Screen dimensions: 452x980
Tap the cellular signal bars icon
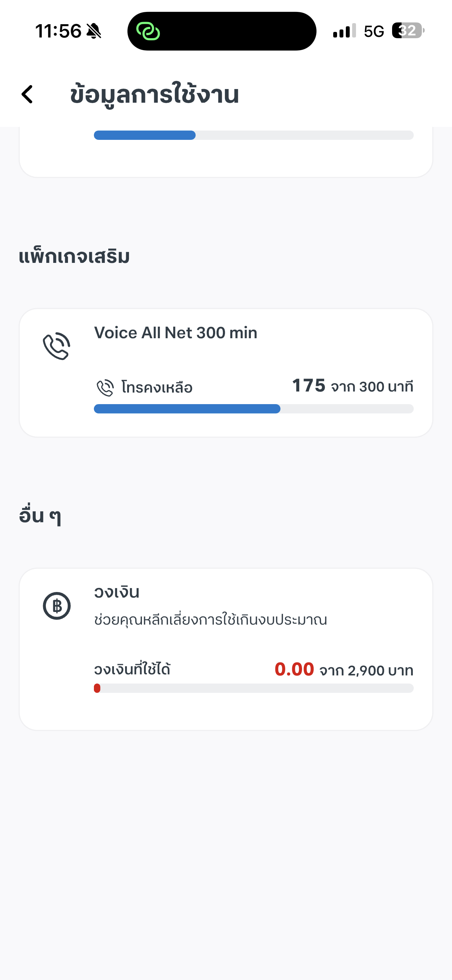click(344, 31)
